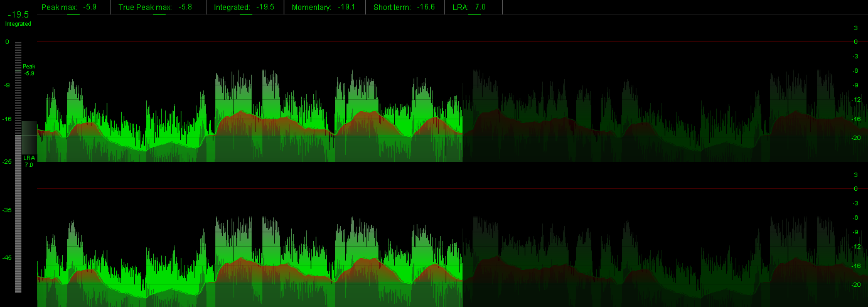Click the Peak -5.9 marker beside meter

click(29, 70)
